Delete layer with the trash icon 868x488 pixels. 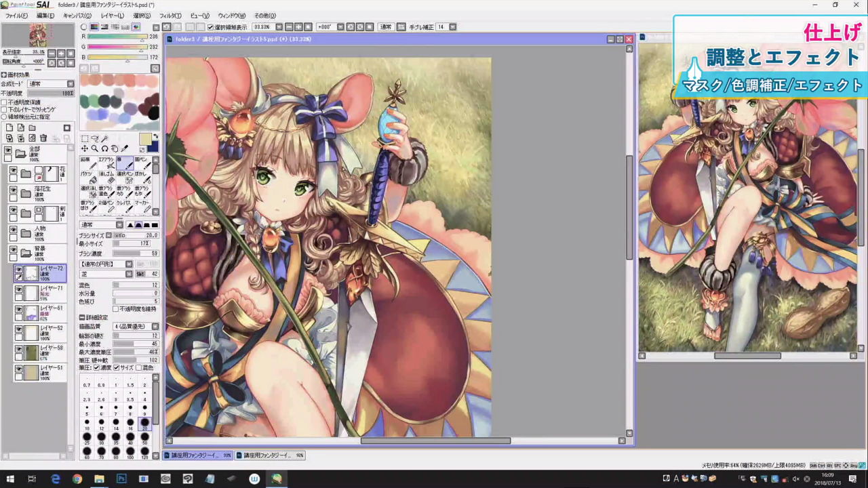(43, 138)
